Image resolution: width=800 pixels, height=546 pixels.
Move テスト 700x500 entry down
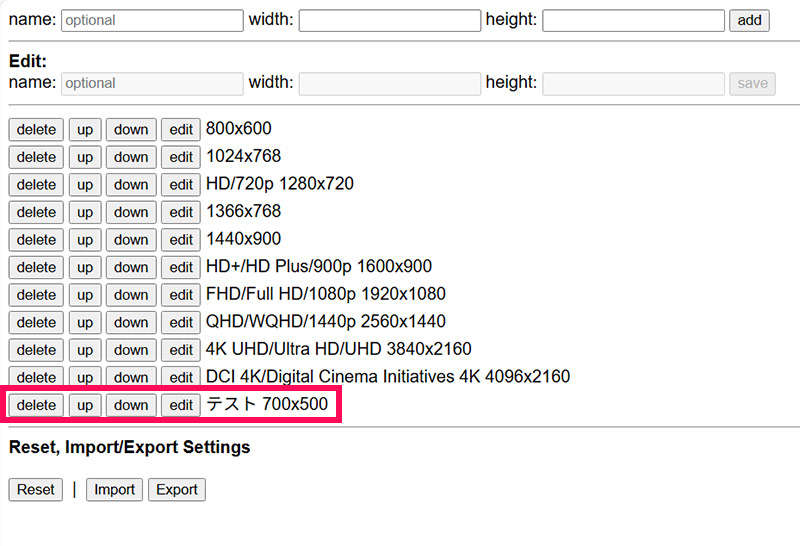click(131, 405)
